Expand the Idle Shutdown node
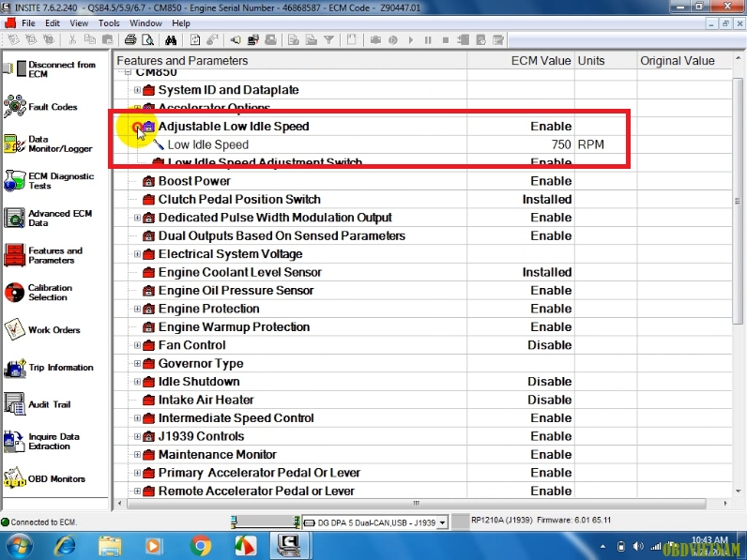 (137, 382)
